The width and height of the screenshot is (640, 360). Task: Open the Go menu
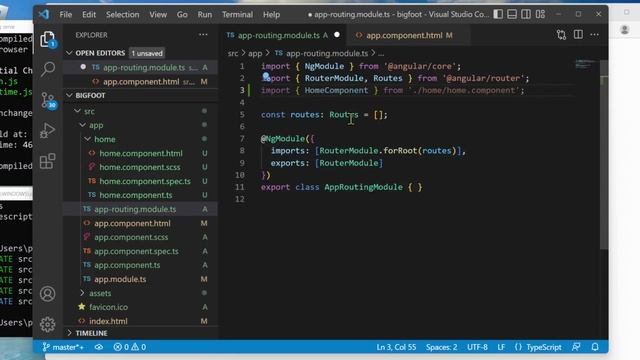point(182,15)
